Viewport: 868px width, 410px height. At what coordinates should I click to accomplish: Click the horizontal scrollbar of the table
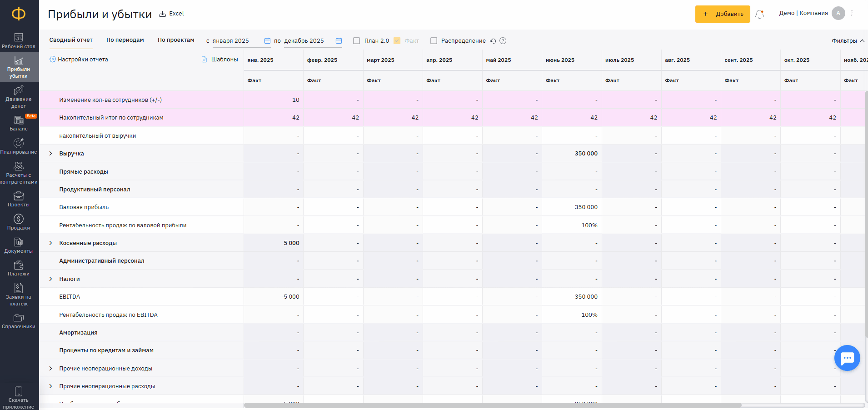pyautogui.click(x=493, y=405)
